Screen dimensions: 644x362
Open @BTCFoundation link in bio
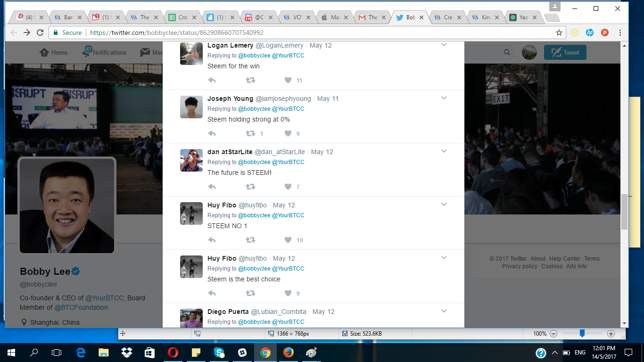81,307
